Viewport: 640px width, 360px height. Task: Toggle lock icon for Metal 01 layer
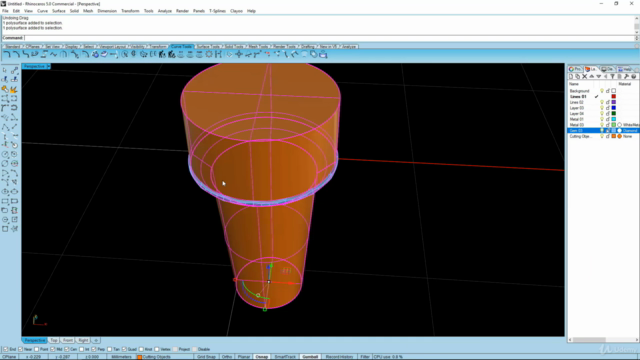click(x=608, y=119)
